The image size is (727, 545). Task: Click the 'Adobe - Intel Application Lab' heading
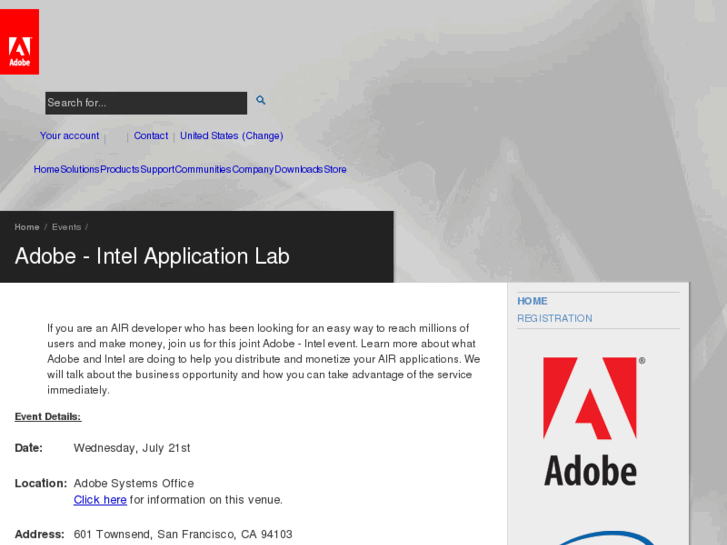tap(152, 256)
